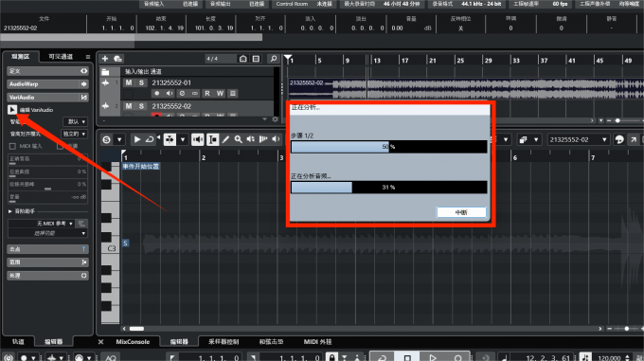This screenshot has height=361, width=644.
Task: Expand the 定义 inspector section
Action: [x=47, y=71]
